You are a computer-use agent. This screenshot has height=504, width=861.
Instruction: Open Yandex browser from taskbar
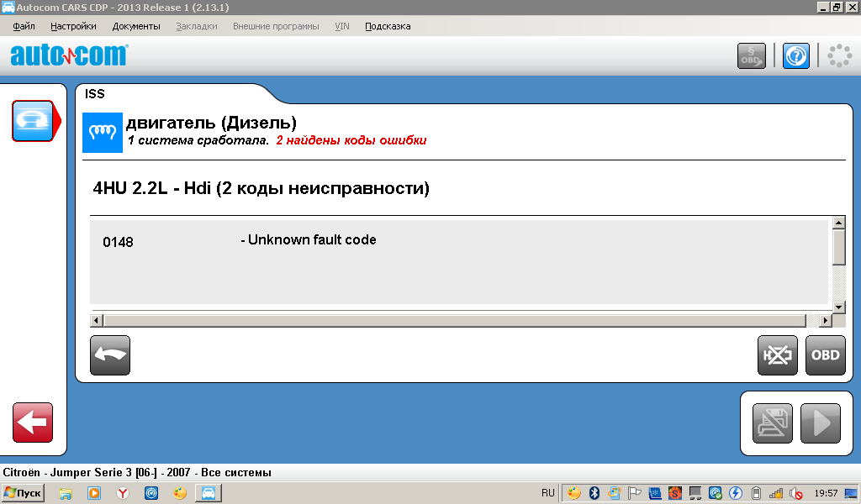(x=123, y=493)
